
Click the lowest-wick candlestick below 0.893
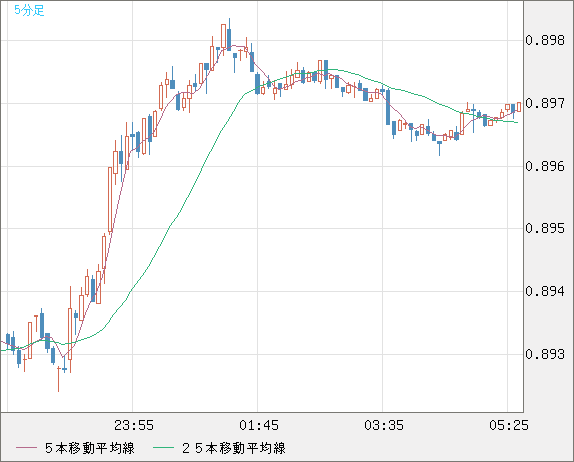pos(58,379)
